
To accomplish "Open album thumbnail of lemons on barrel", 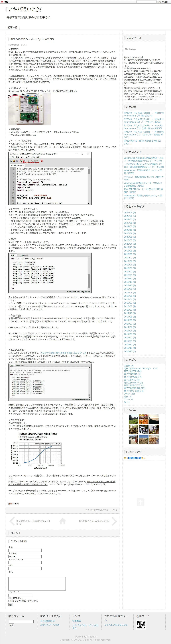I will (154, 430).
